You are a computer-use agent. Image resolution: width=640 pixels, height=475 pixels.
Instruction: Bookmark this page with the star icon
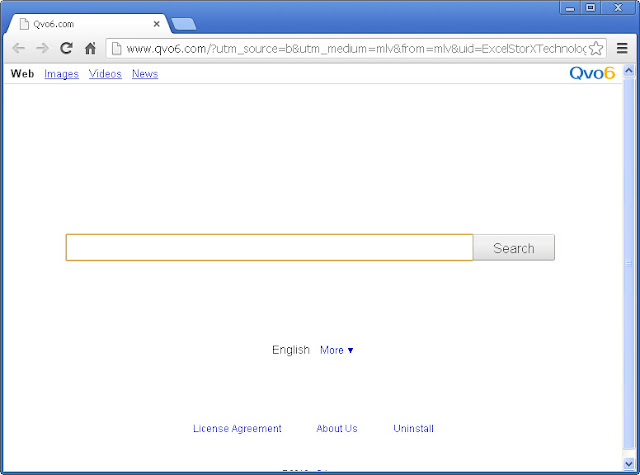[596, 49]
